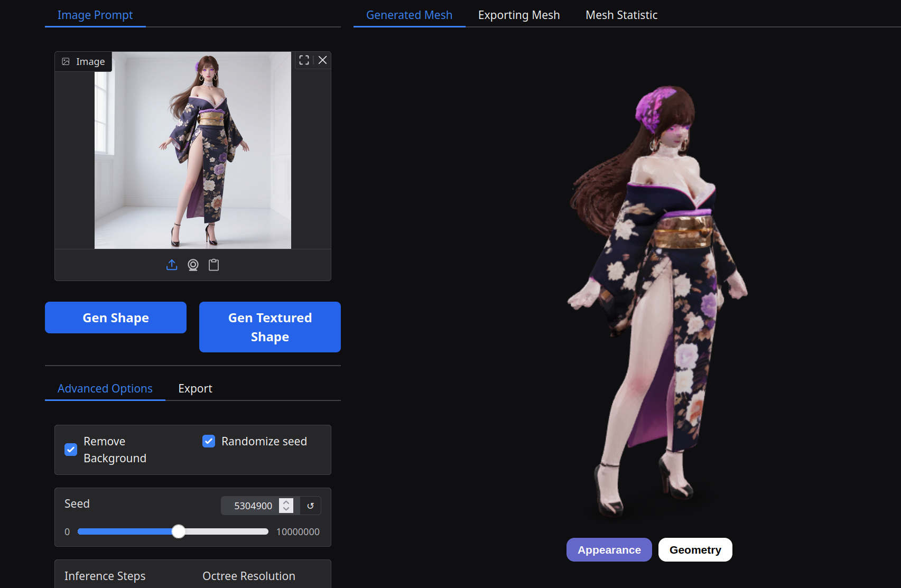Viewport: 901px width, 588px height.
Task: Toggle the Randomize seed checkbox
Action: click(209, 441)
